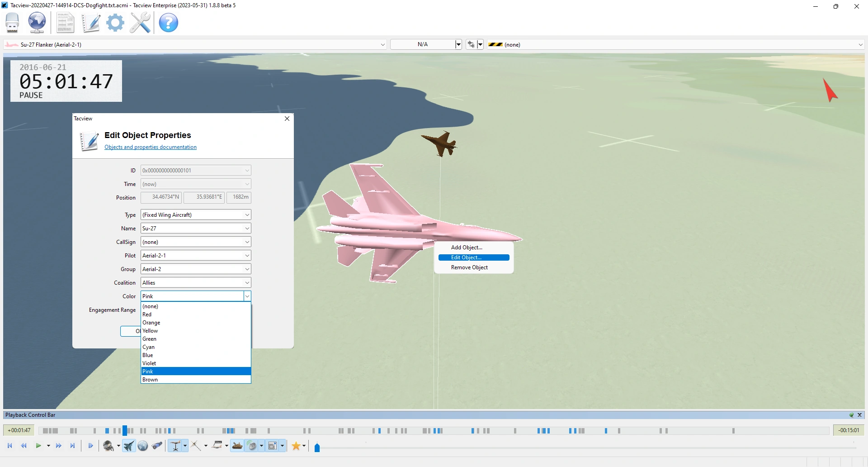The height and width of the screenshot is (467, 868).
Task: Choose (none) in the Color list
Action: [x=196, y=306]
